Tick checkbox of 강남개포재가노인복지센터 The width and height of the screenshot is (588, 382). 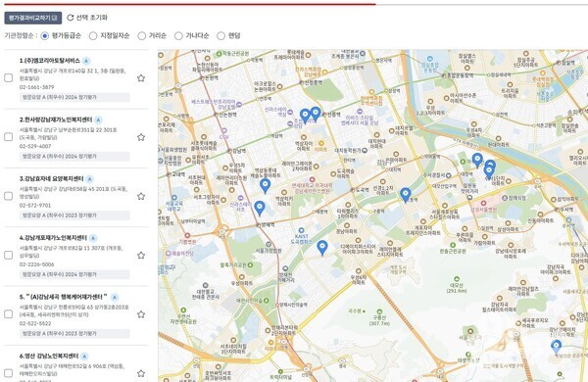[8, 255]
